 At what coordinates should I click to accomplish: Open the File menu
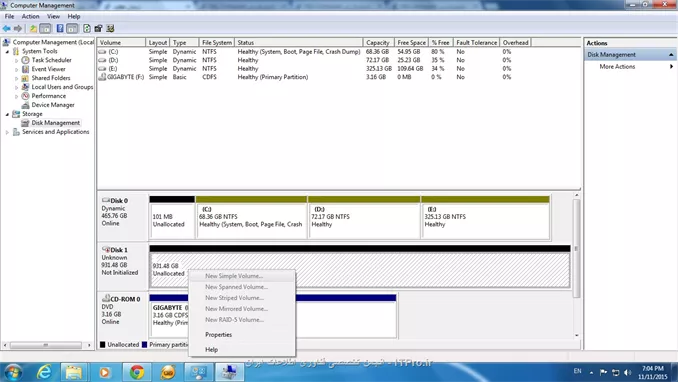(x=10, y=16)
